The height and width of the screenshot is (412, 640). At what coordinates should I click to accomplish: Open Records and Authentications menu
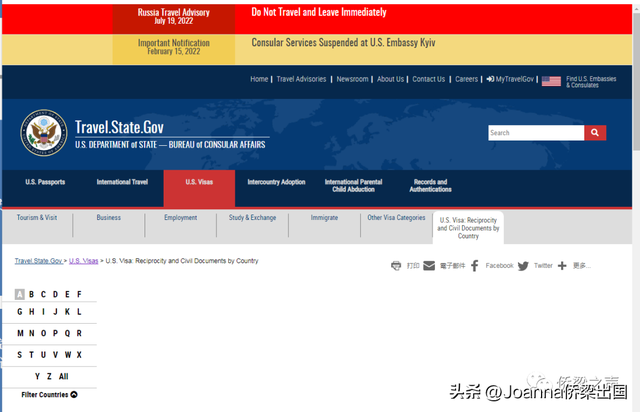[x=431, y=185]
